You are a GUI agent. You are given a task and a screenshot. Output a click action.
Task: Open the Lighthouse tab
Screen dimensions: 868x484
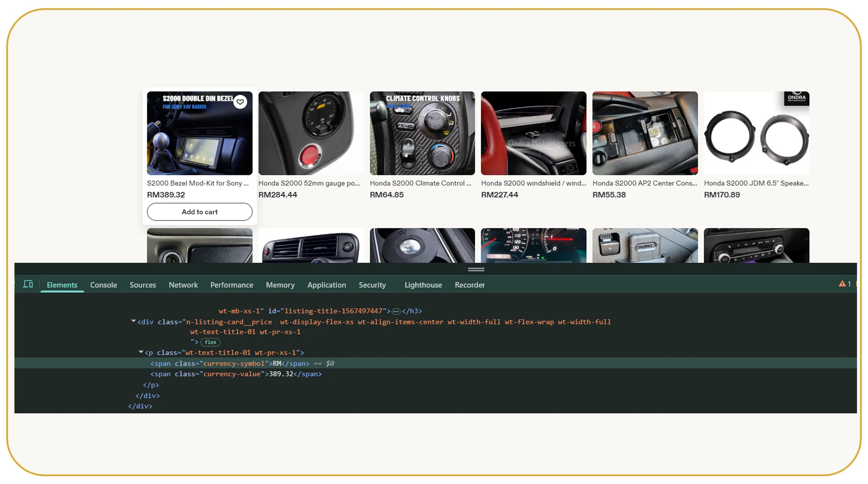tap(423, 285)
